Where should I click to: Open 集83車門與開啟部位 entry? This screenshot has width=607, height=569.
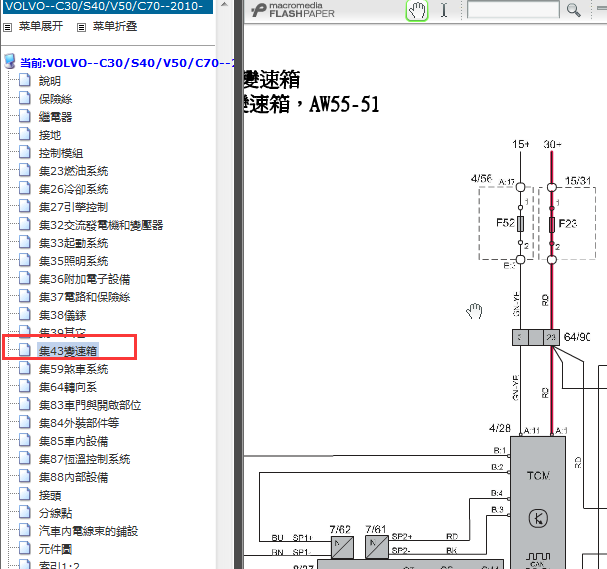(90, 405)
